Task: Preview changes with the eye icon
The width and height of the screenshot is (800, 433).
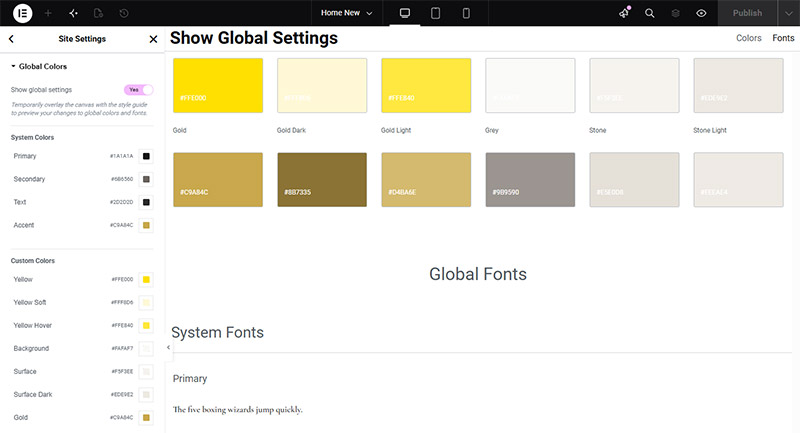Action: coord(702,13)
